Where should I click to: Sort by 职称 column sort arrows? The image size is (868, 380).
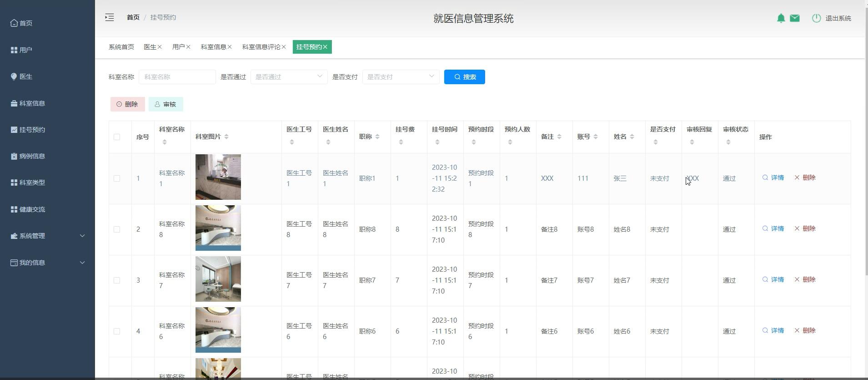pos(377,137)
